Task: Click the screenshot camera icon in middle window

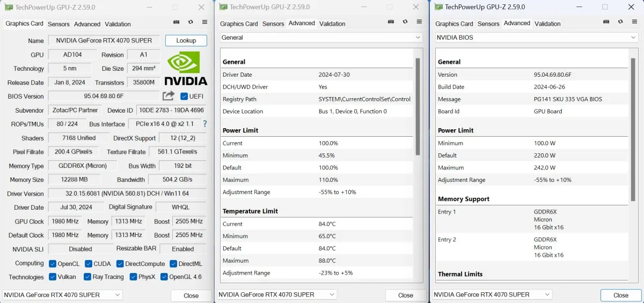Action: pos(391,22)
